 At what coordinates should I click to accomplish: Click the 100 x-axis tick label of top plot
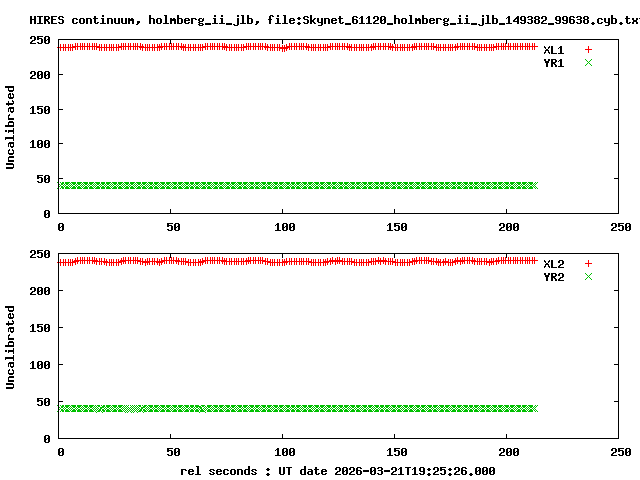coord(283,228)
